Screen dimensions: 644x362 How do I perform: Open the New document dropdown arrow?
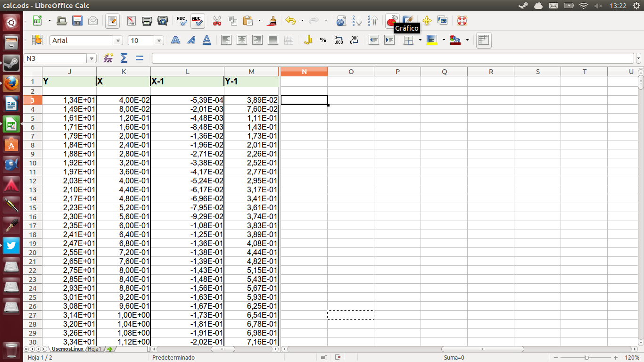click(x=49, y=21)
